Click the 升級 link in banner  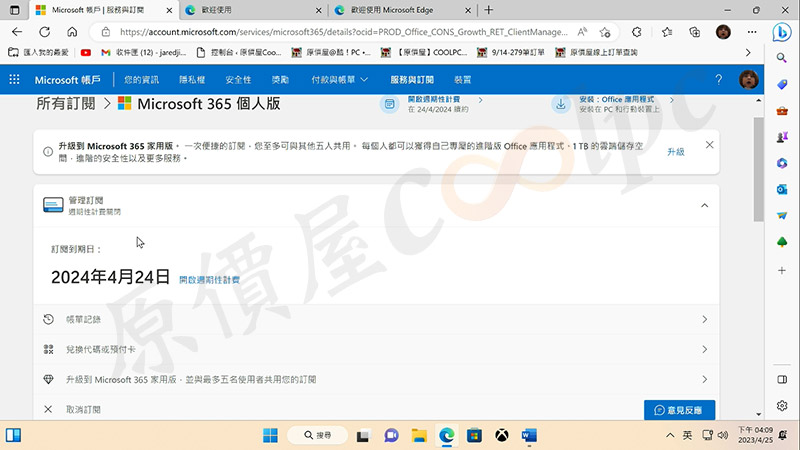pos(676,152)
